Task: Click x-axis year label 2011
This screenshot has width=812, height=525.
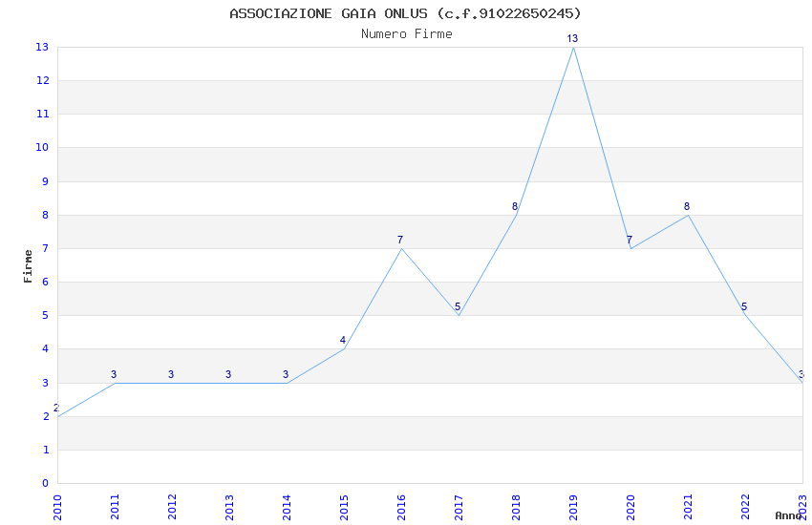Action: (x=115, y=507)
